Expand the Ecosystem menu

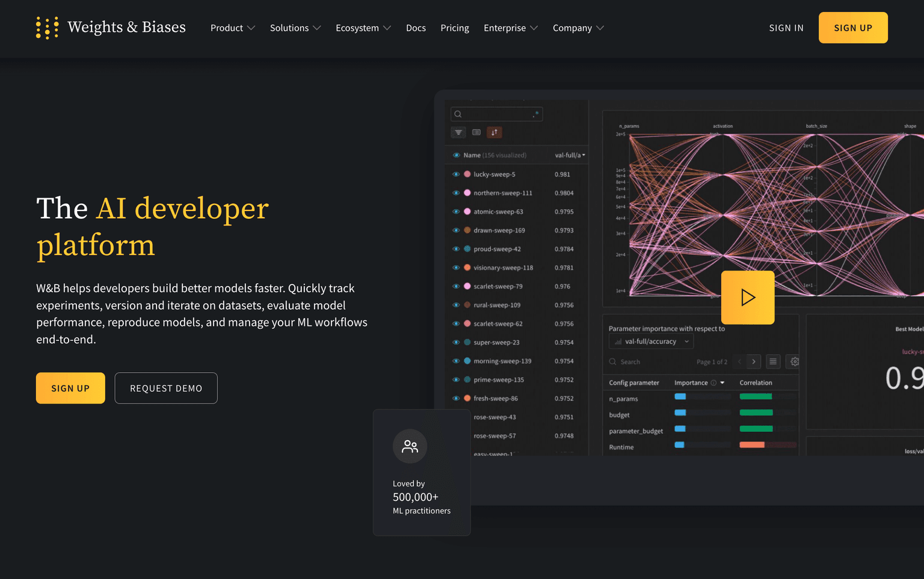(x=363, y=28)
